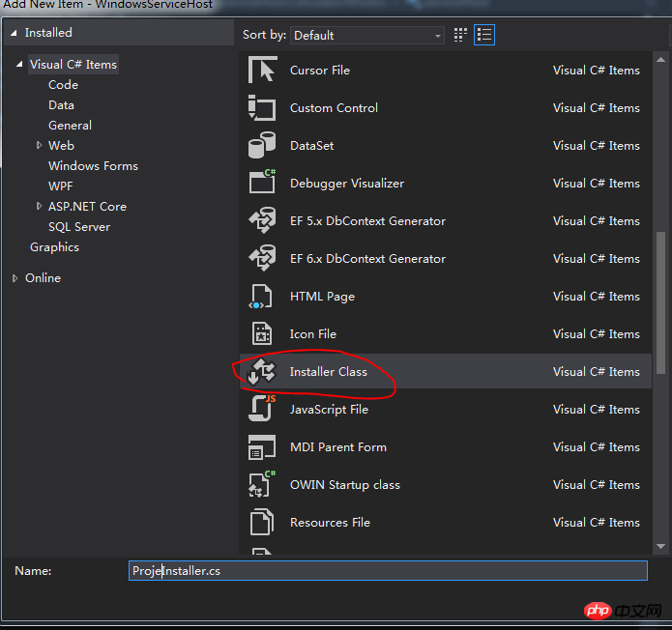Expand the ASP.NET Core category node
The height and width of the screenshot is (630, 672).
coord(39,206)
